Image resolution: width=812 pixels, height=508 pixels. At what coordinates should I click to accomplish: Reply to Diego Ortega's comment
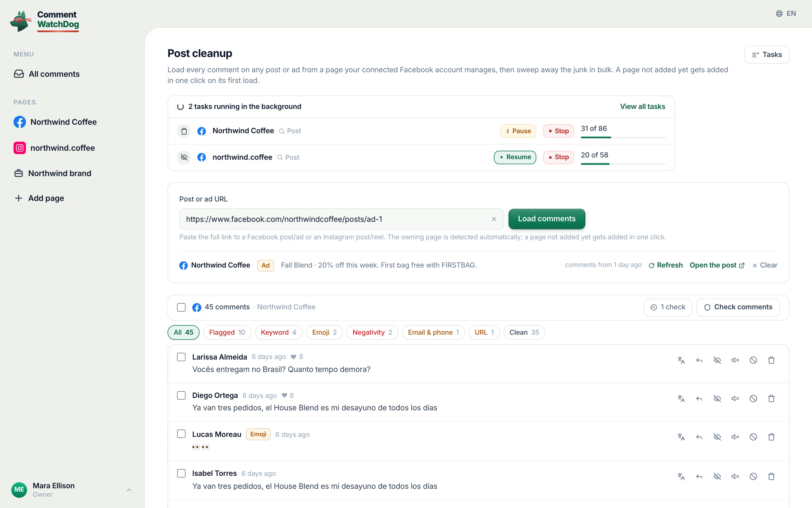pos(699,398)
